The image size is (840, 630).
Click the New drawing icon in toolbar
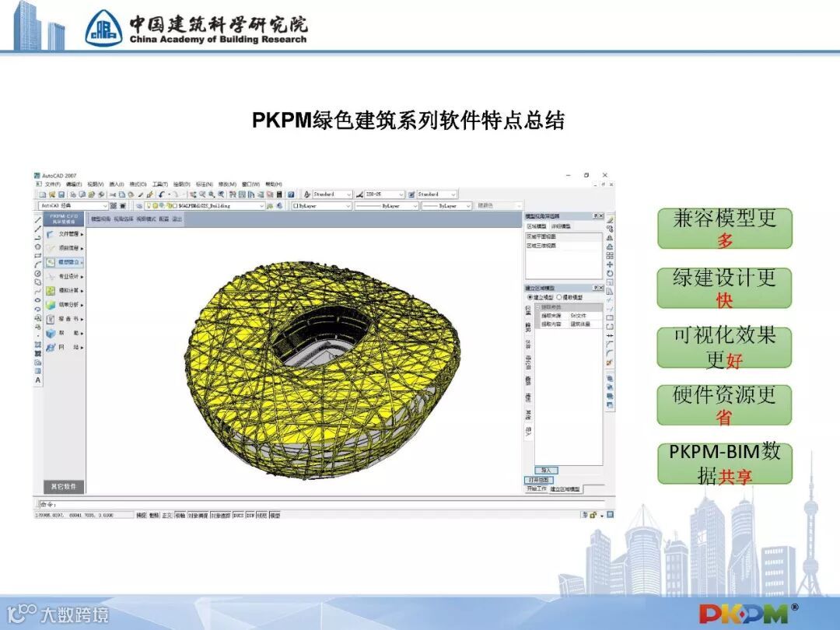[x=42, y=194]
